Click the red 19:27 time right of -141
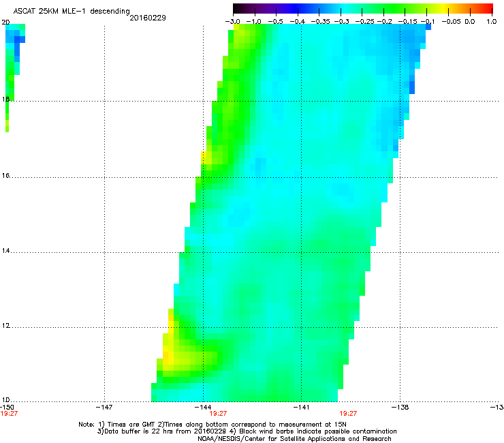 (348, 414)
